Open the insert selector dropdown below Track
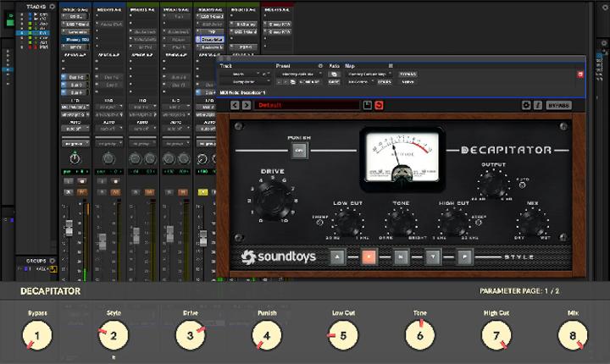The width and height of the screenshot is (610, 364). click(245, 82)
